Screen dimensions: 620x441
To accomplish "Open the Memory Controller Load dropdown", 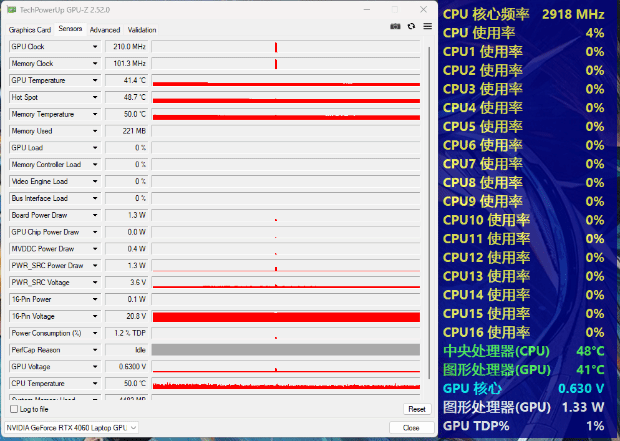I will pyautogui.click(x=95, y=165).
